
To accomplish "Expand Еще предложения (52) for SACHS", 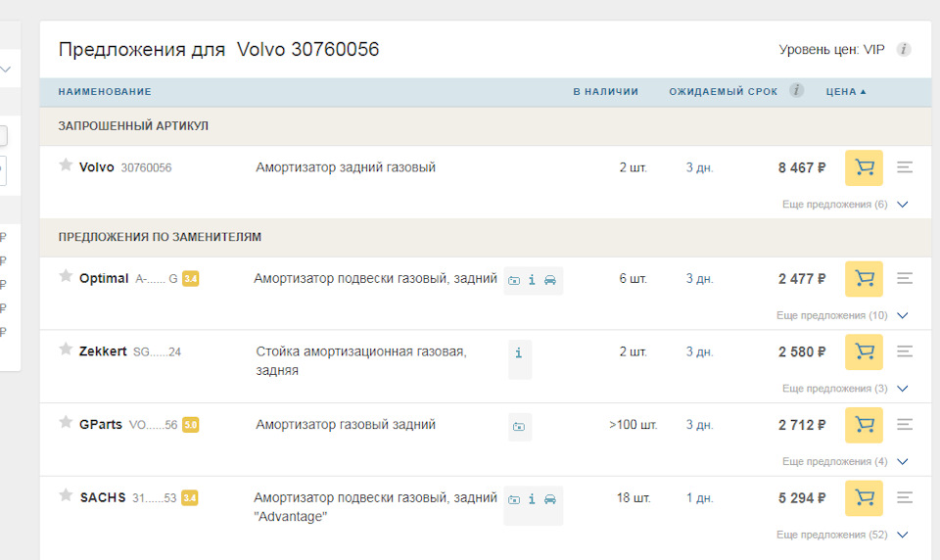I will pos(842,535).
